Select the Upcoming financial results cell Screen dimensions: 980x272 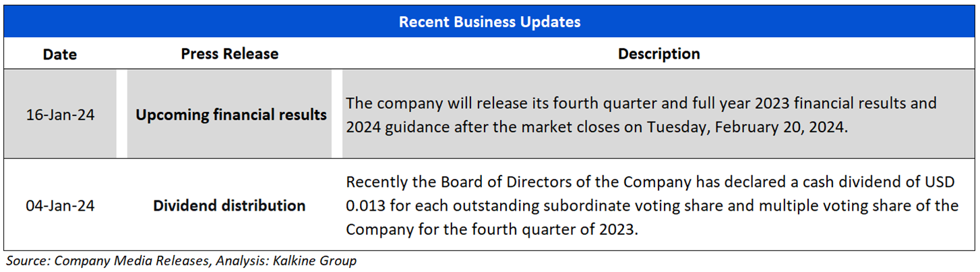click(x=231, y=115)
